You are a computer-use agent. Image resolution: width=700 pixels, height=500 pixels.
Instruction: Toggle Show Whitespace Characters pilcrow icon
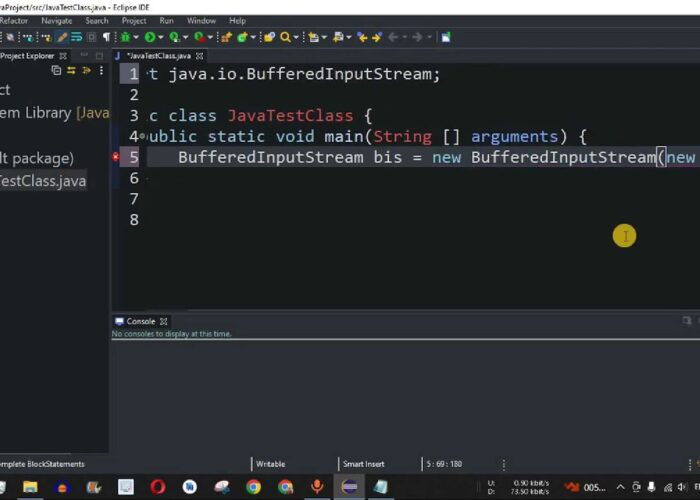pos(106,37)
